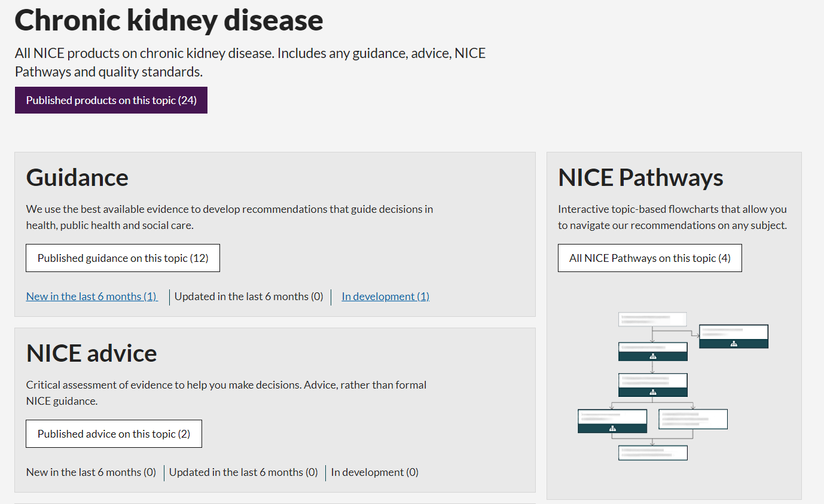Click hierarchy icon on the third flowchart node
Viewport: 824px width, 504px height.
[x=652, y=392]
